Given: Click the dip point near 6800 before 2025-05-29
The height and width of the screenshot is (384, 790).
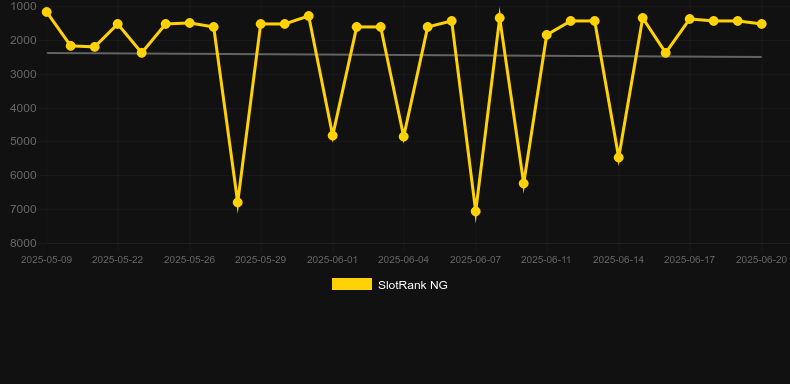Looking at the screenshot, I should point(237,202).
